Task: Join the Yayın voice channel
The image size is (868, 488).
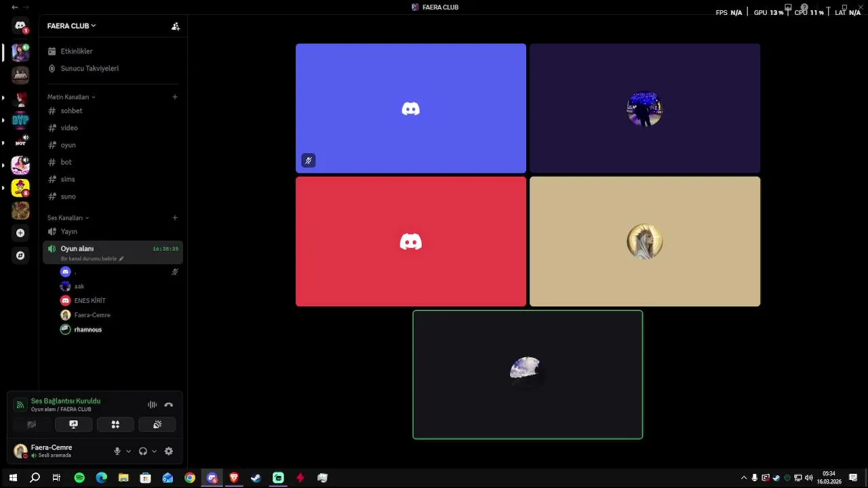Action: pyautogui.click(x=113, y=232)
